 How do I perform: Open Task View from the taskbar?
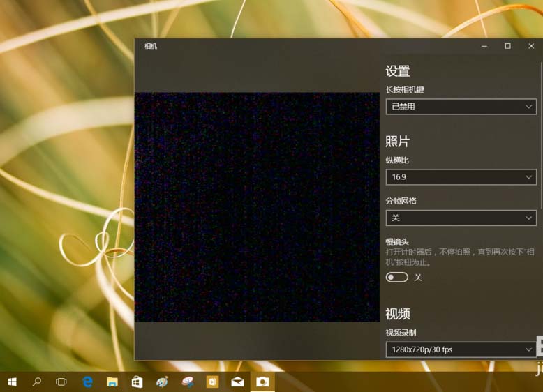click(x=61, y=382)
